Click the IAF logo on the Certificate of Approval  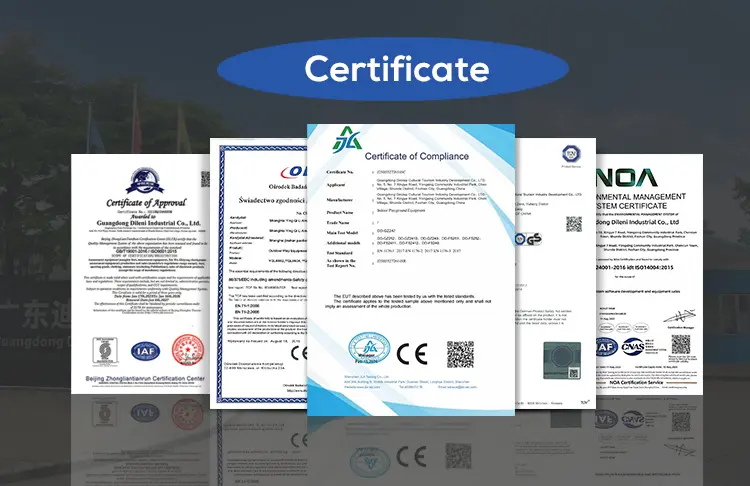point(142,351)
